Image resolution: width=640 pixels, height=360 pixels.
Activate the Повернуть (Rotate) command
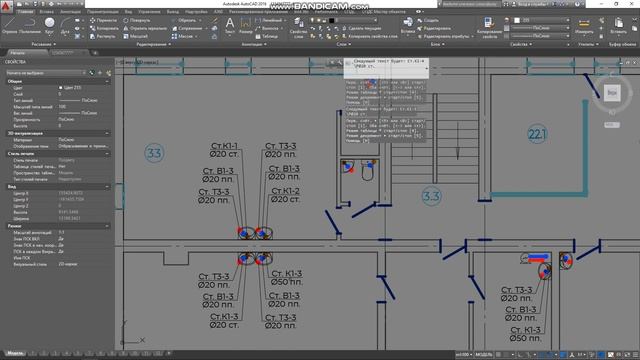click(137, 20)
